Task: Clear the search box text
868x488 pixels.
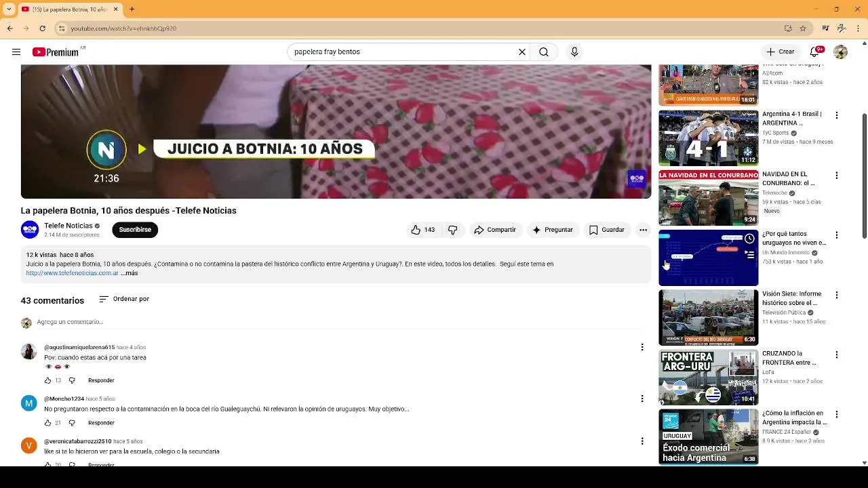Action: [x=522, y=52]
